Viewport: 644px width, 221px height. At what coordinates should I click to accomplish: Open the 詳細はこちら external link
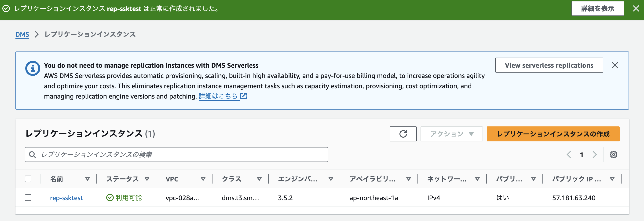click(223, 96)
